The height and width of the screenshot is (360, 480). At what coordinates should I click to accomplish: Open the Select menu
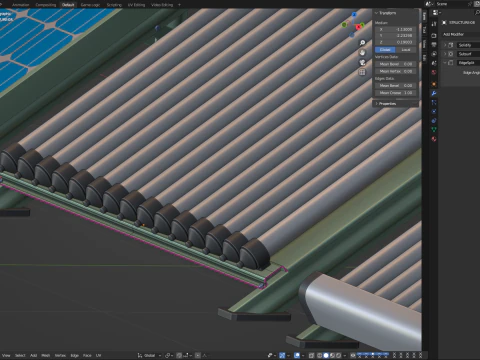tap(20, 355)
